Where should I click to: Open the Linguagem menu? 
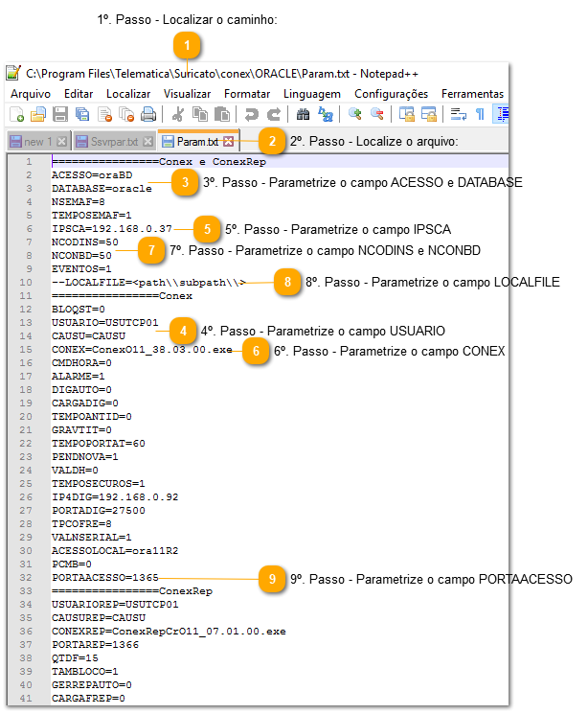pos(312,94)
